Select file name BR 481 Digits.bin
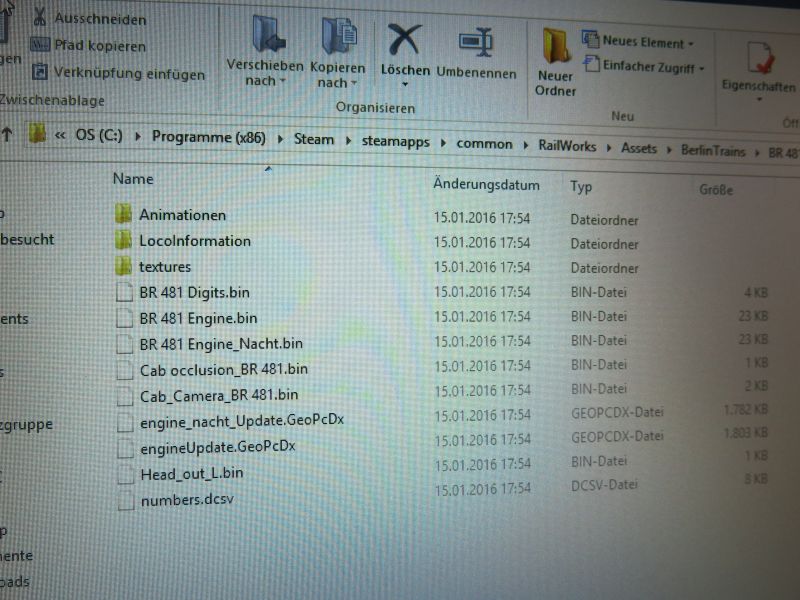Image resolution: width=800 pixels, height=600 pixels. [x=194, y=292]
